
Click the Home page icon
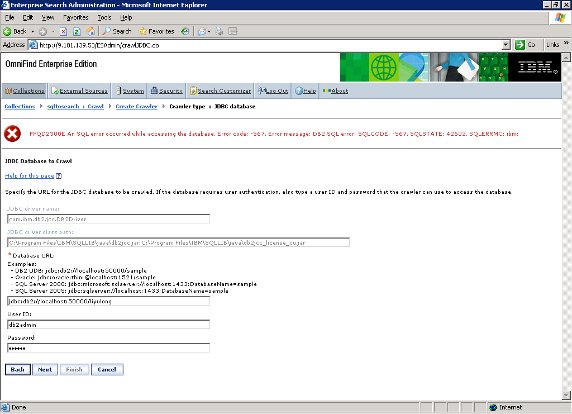pyautogui.click(x=90, y=31)
